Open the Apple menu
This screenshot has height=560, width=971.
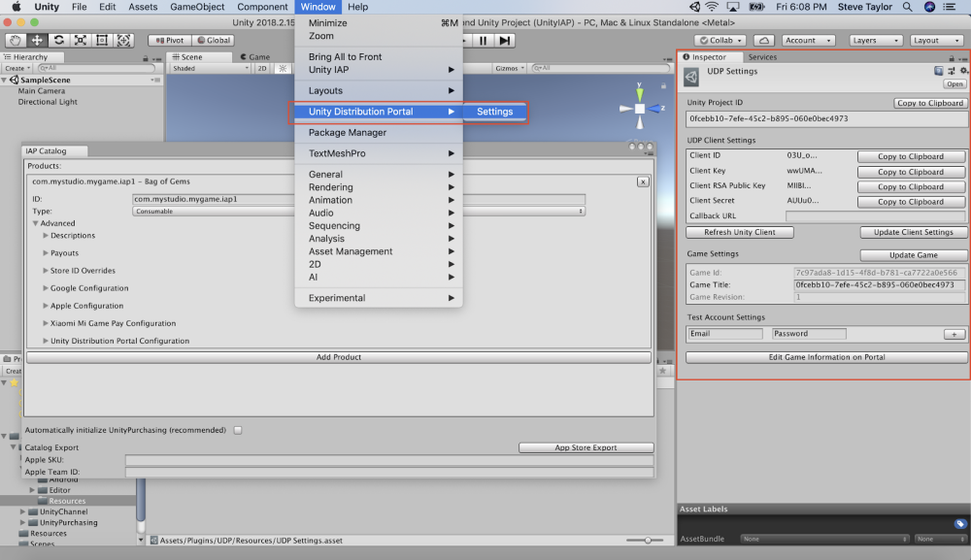[17, 7]
